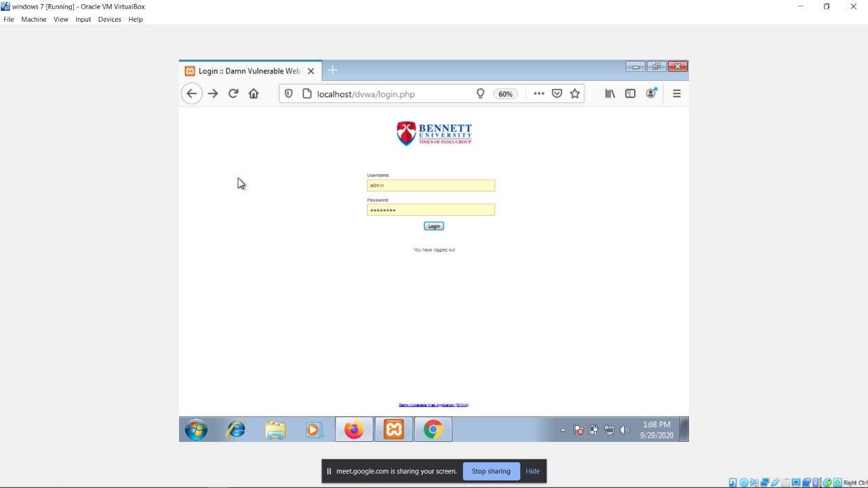This screenshot has width=868, height=488.
Task: Stop sharing the screen with meet.google.com
Action: [x=491, y=471]
